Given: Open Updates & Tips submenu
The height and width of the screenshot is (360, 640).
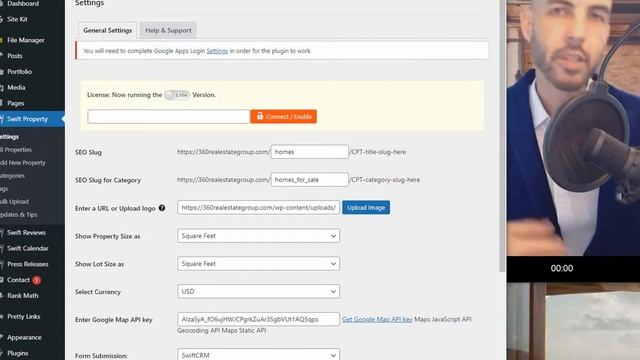Looking at the screenshot, I should click(19, 215).
